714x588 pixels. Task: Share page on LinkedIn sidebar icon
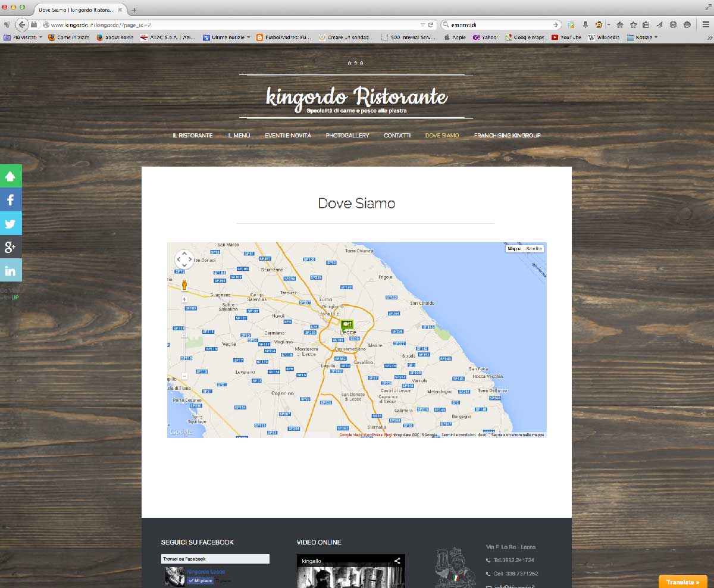tap(11, 270)
